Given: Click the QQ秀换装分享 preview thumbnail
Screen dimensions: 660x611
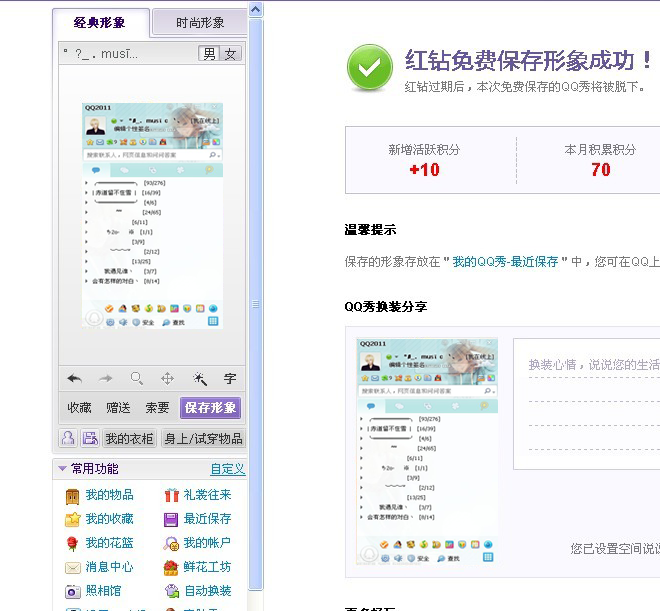Looking at the screenshot, I should (x=427, y=452).
